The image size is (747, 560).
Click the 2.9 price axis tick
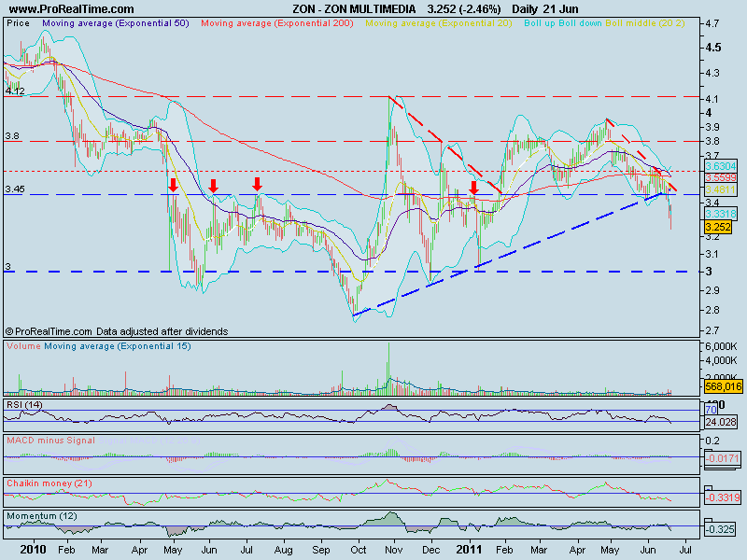coord(712,290)
